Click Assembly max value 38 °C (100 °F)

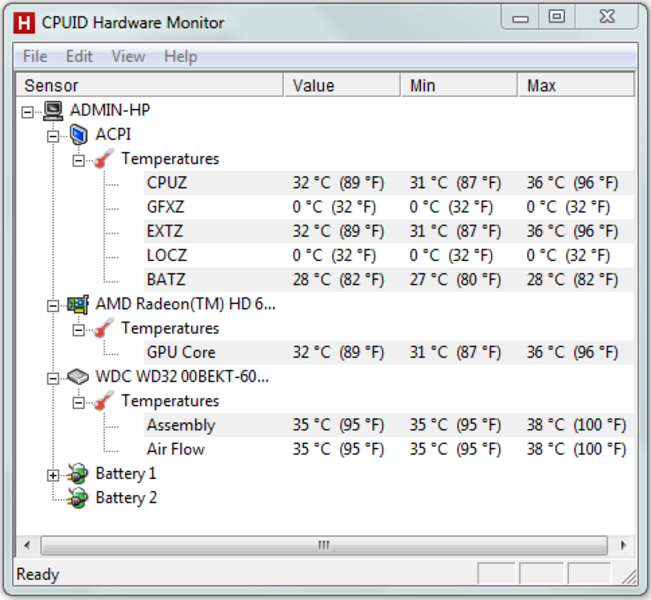click(576, 425)
